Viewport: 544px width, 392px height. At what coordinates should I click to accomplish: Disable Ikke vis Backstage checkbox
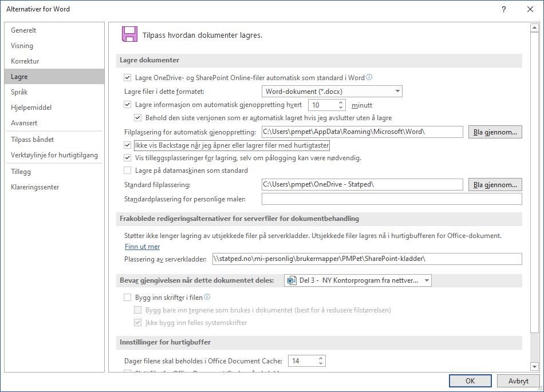point(128,145)
